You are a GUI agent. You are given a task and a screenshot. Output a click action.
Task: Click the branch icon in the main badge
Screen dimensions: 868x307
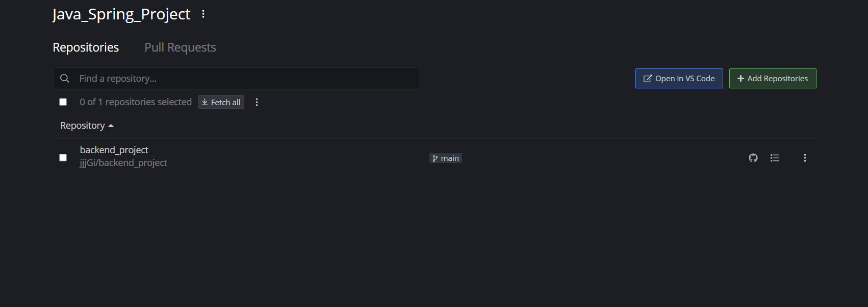point(435,158)
